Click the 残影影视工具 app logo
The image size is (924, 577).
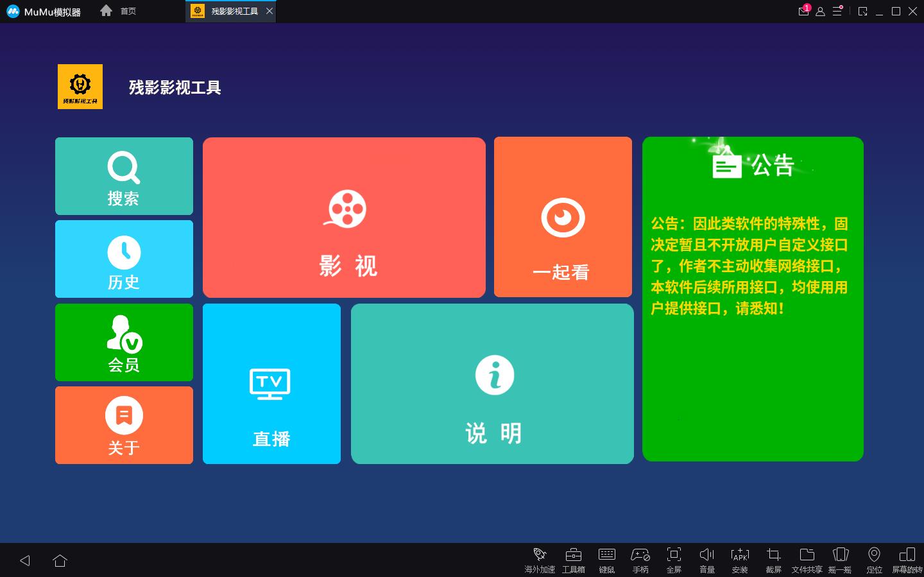pos(80,87)
